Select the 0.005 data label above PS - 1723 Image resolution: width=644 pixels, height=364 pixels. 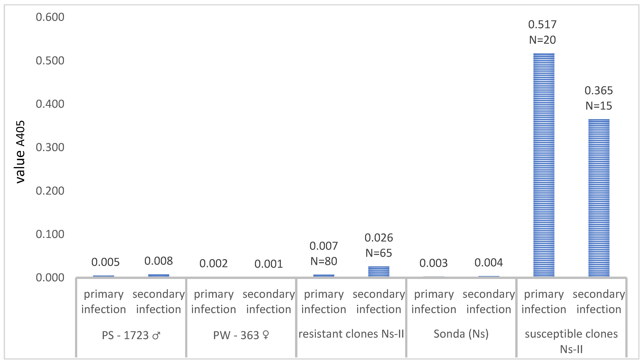point(106,262)
